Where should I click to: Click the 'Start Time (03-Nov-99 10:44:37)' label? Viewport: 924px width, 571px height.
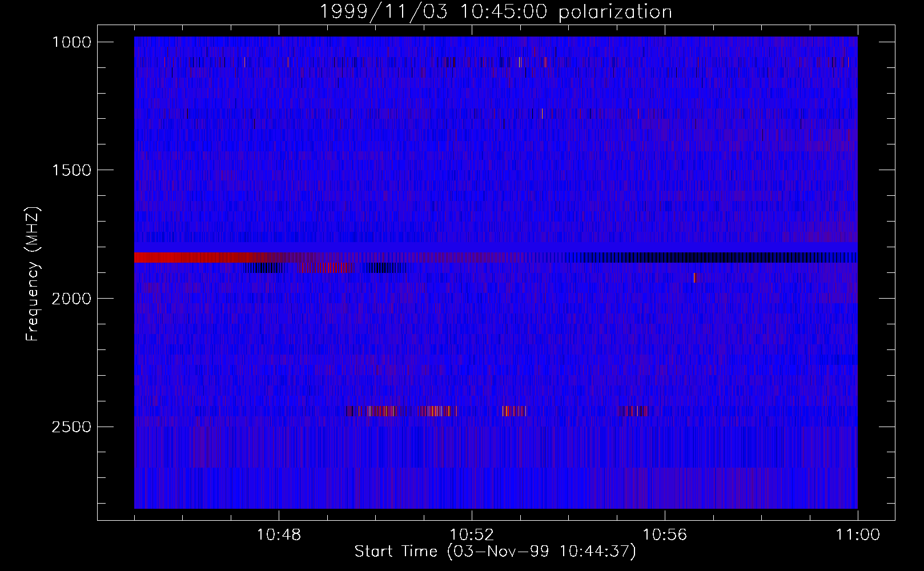(x=495, y=552)
